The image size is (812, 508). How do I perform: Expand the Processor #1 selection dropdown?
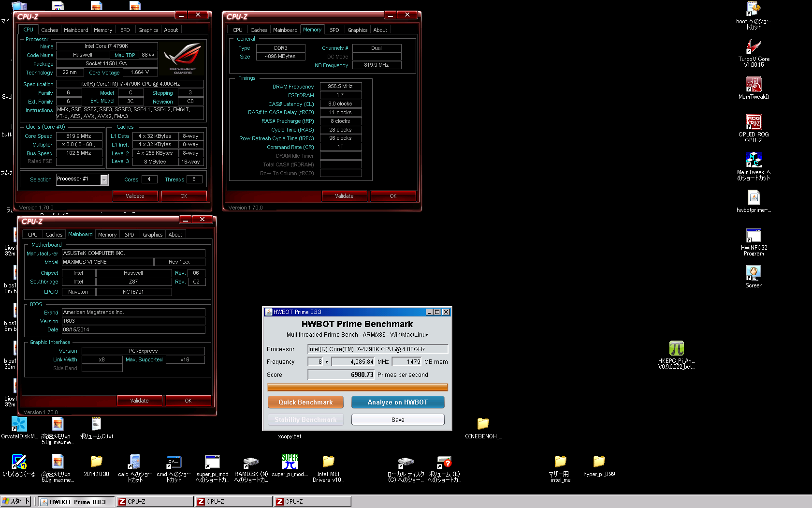click(x=104, y=179)
